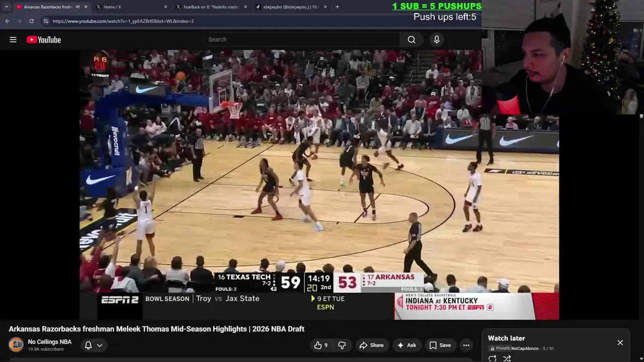Close the FearBuck on X browser tab
Screen dimensions: 644x362
[246, 7]
